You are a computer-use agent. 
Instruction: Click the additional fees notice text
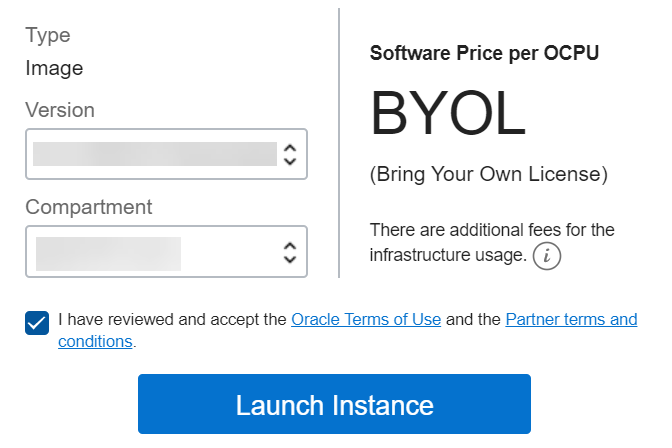click(492, 230)
